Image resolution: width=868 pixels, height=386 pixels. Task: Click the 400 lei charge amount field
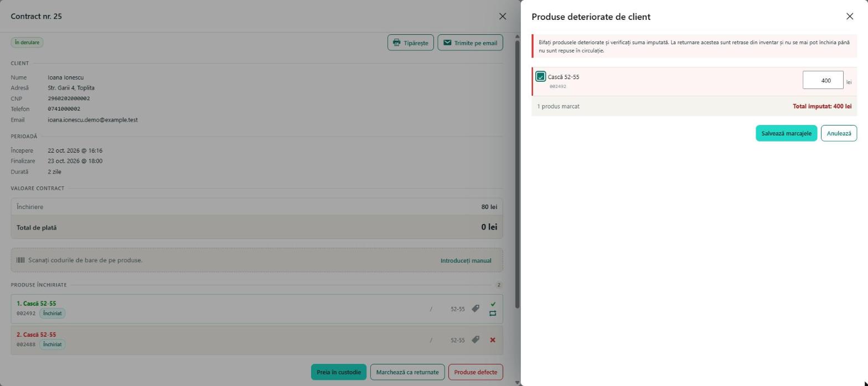point(823,80)
